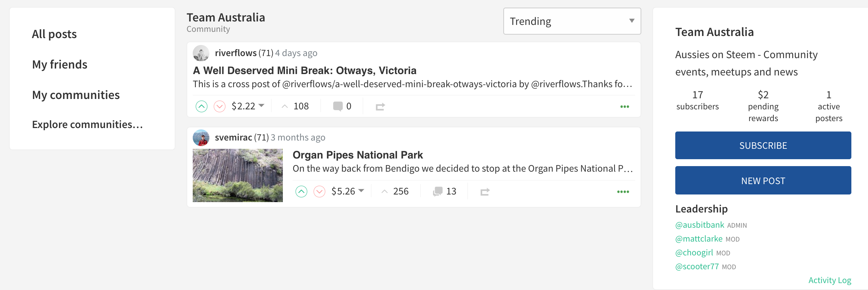This screenshot has height=290, width=868.
Task: Reblog the Organ Pipes National Park post
Action: (485, 192)
